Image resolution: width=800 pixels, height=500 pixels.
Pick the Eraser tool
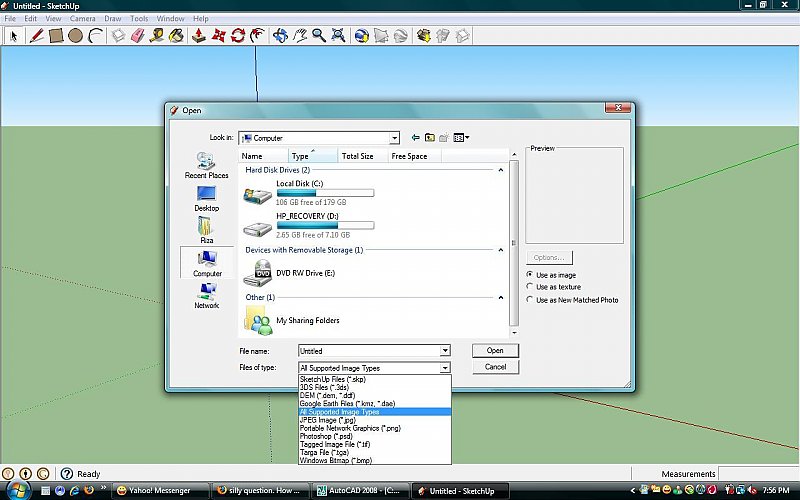pyautogui.click(x=137, y=36)
